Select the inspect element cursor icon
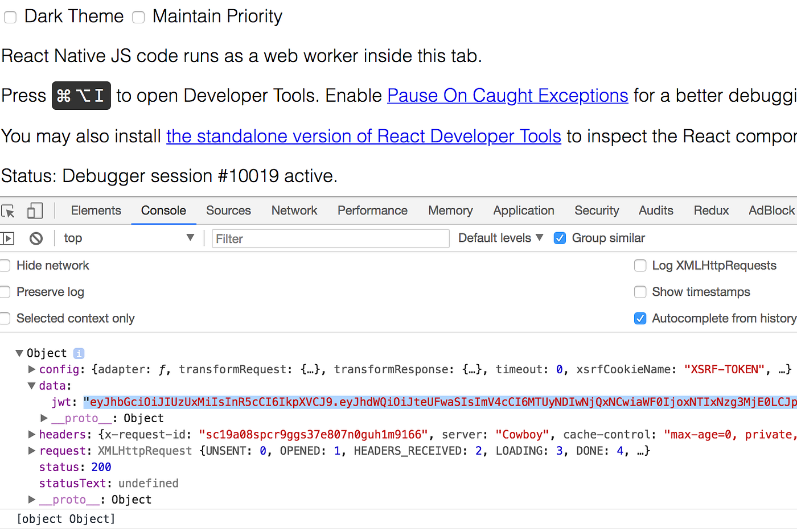 click(x=7, y=211)
